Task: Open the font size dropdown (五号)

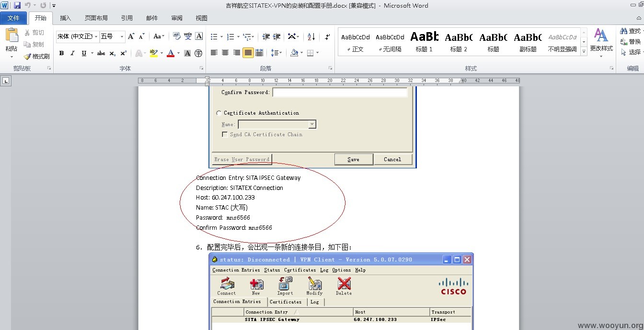Action: coord(122,36)
